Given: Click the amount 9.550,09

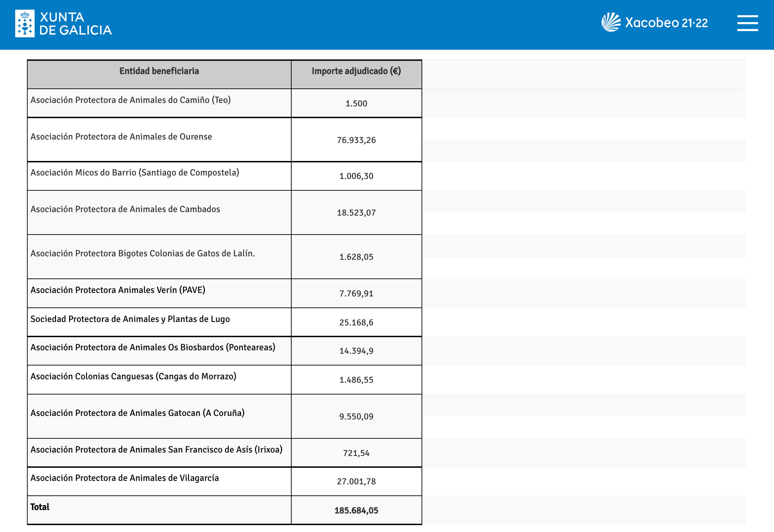Looking at the screenshot, I should [356, 417].
